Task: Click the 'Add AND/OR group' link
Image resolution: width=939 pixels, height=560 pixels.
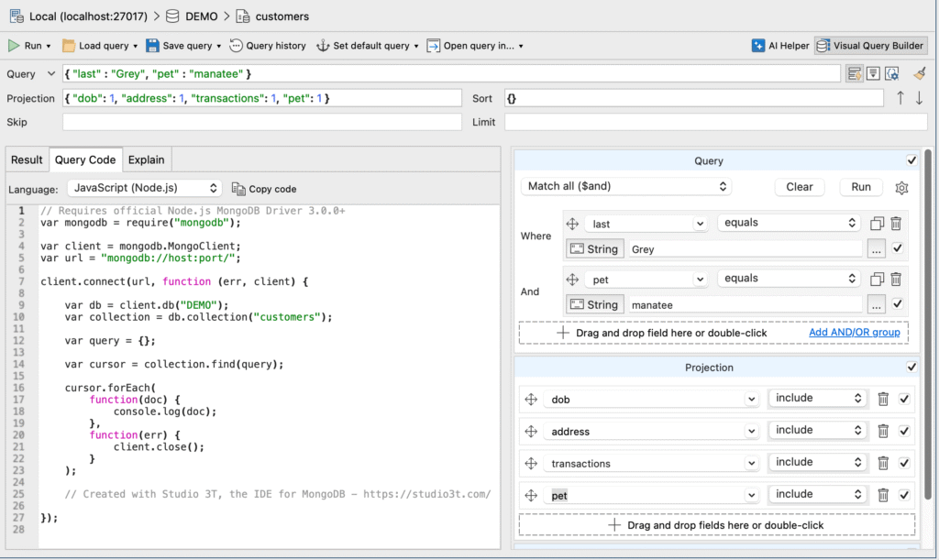Action: [854, 332]
